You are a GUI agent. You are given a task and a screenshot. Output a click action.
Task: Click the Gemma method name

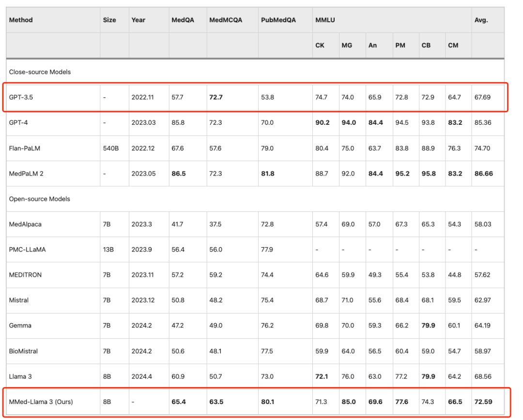click(20, 326)
